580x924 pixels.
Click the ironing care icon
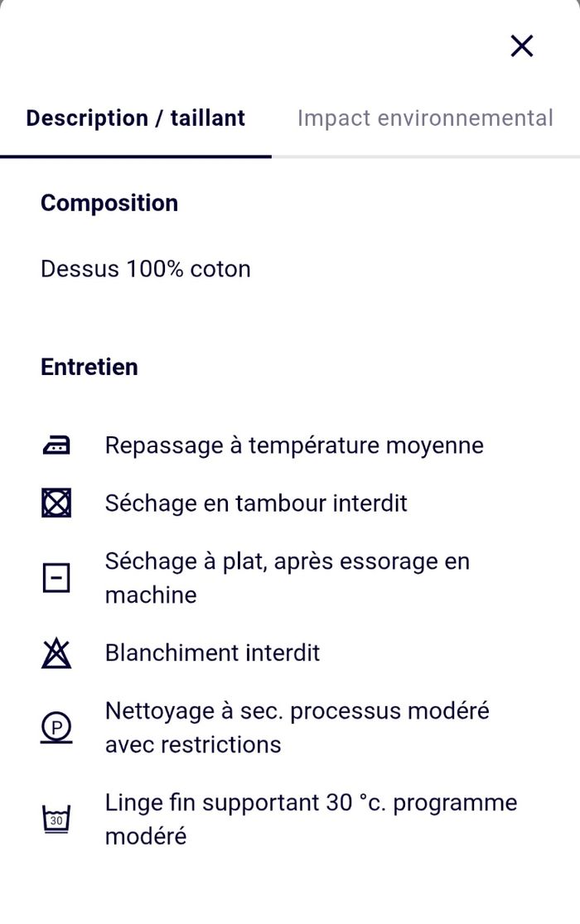point(56,445)
